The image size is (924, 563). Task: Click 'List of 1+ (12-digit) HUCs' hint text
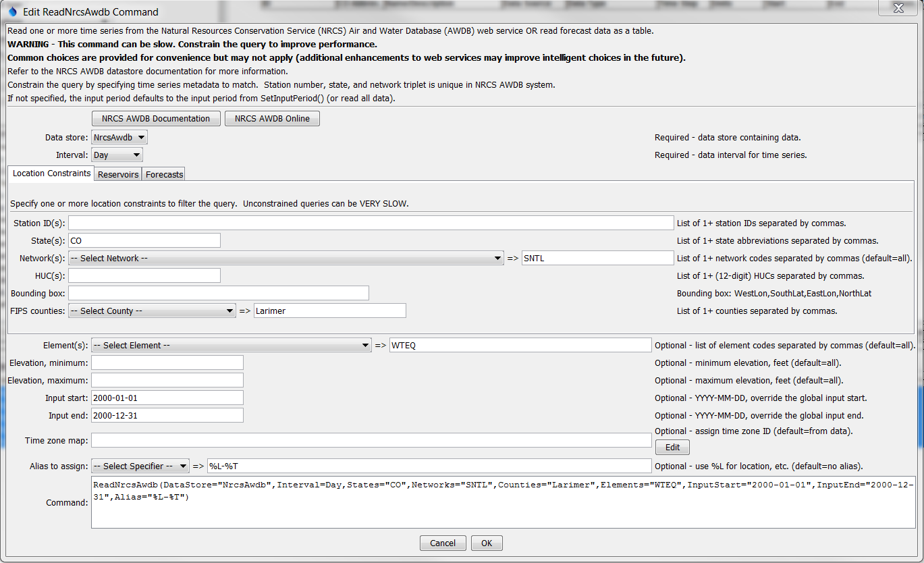point(770,276)
